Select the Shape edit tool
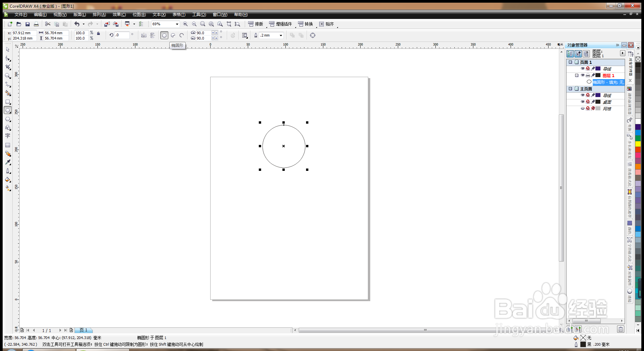Screen dimensions: 644x351 click(x=8, y=58)
